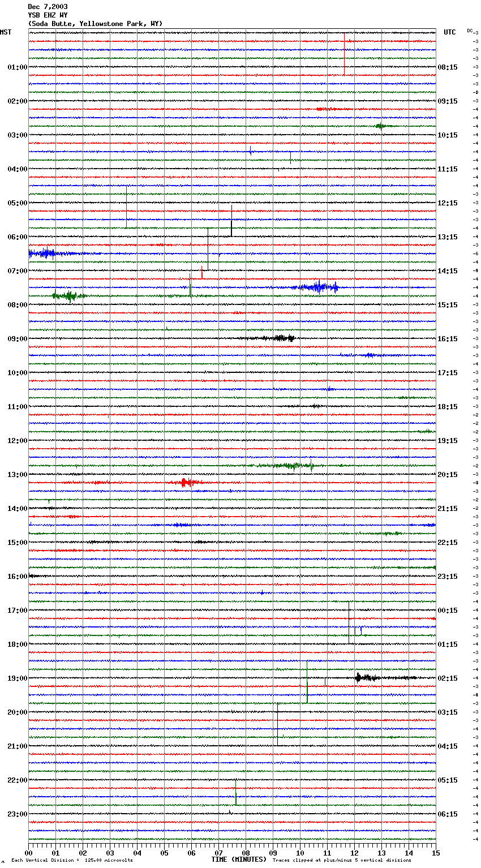
Task: Click the "02:15" UTC time label
Action: coord(448,678)
